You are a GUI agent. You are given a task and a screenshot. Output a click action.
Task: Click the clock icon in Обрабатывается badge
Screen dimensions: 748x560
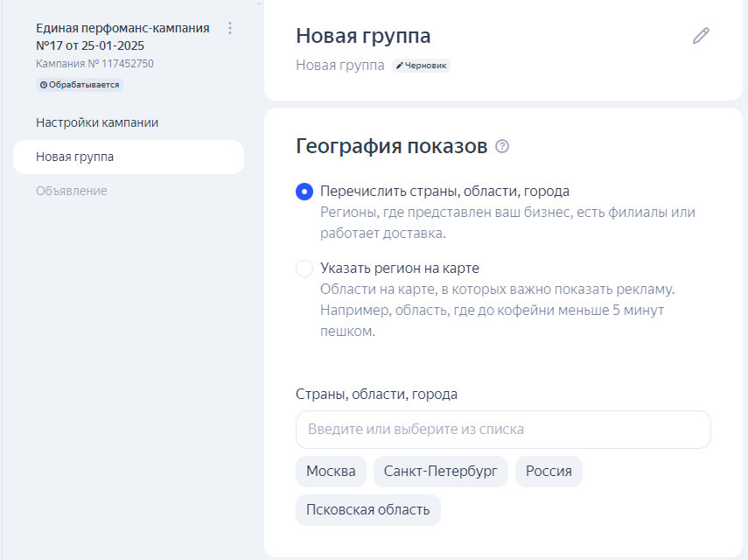tap(44, 85)
